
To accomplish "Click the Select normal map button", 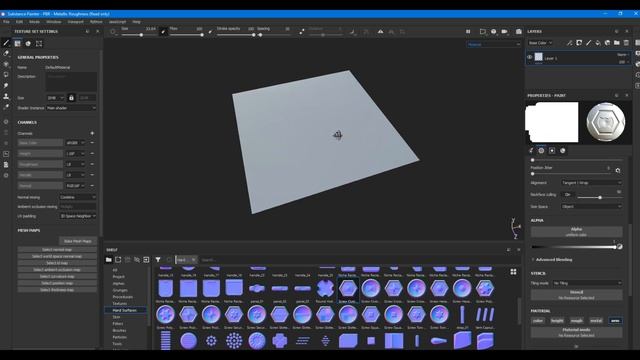I will (57, 249).
